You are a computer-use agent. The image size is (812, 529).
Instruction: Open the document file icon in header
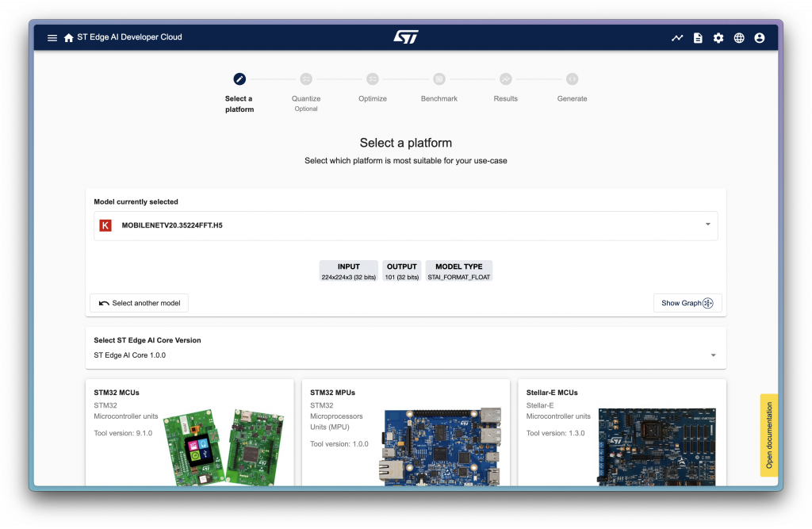(x=698, y=38)
